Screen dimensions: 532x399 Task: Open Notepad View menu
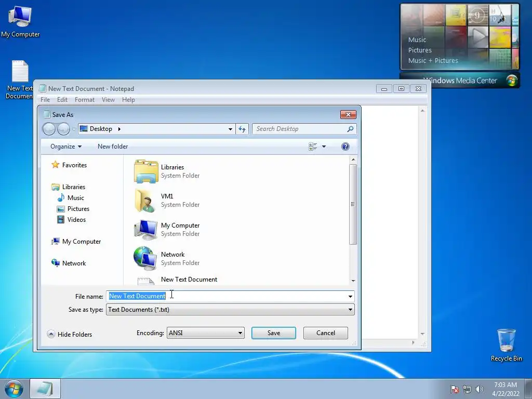pos(108,100)
